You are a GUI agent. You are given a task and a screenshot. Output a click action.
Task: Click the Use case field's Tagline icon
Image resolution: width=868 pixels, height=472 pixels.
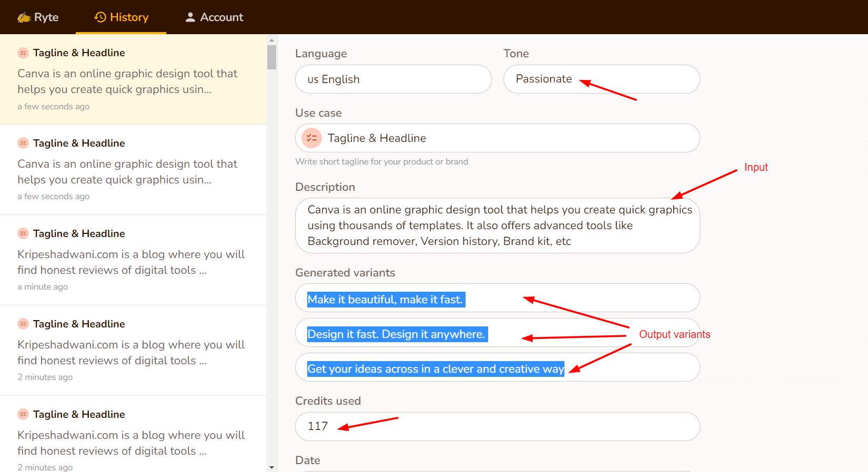(x=311, y=138)
